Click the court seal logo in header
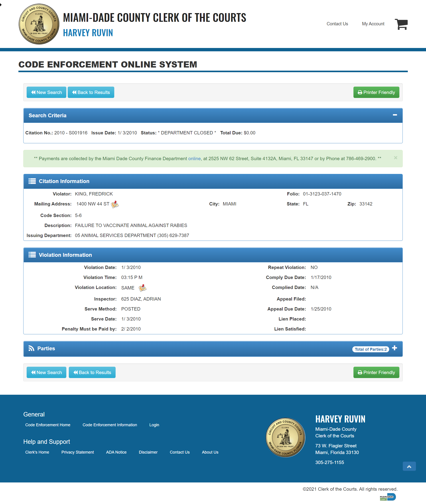This screenshot has height=504, width=426. coord(39,24)
